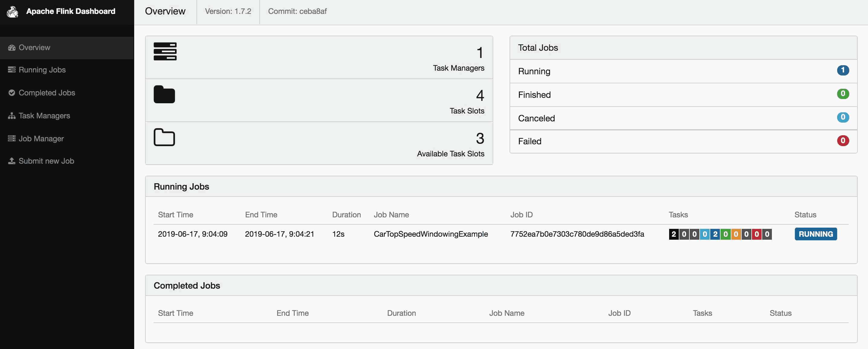Click the Apache Flink squirrel logo

coord(12,12)
